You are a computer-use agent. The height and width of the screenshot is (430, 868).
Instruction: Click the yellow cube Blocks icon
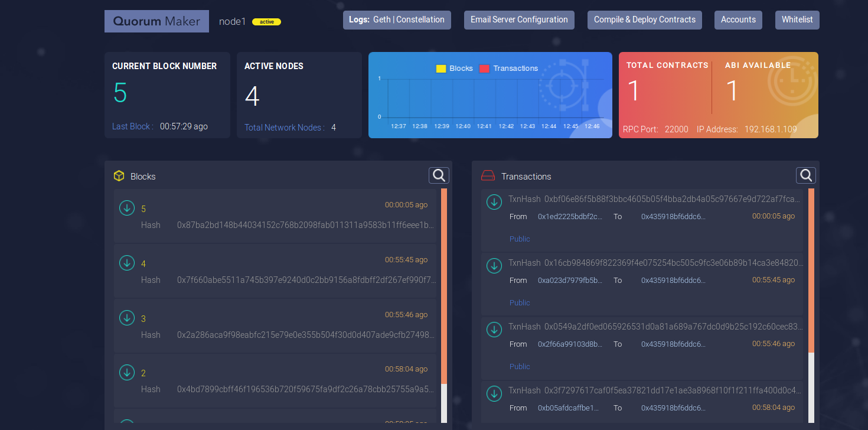pos(119,176)
